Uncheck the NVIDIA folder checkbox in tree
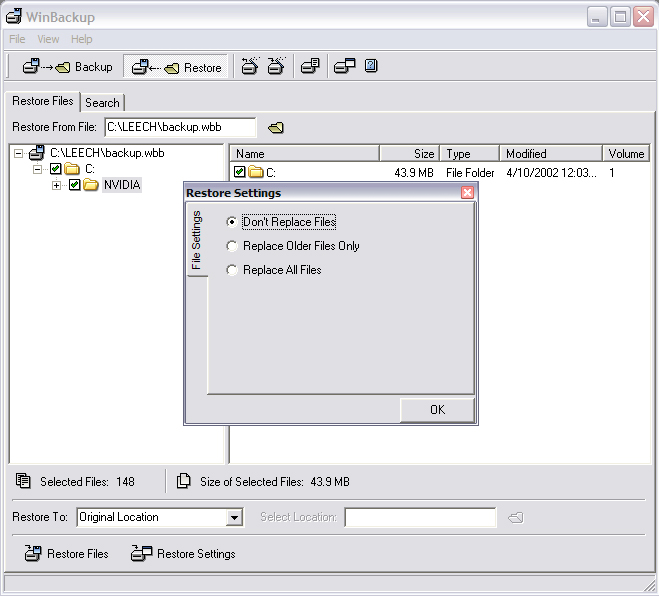 (x=74, y=185)
